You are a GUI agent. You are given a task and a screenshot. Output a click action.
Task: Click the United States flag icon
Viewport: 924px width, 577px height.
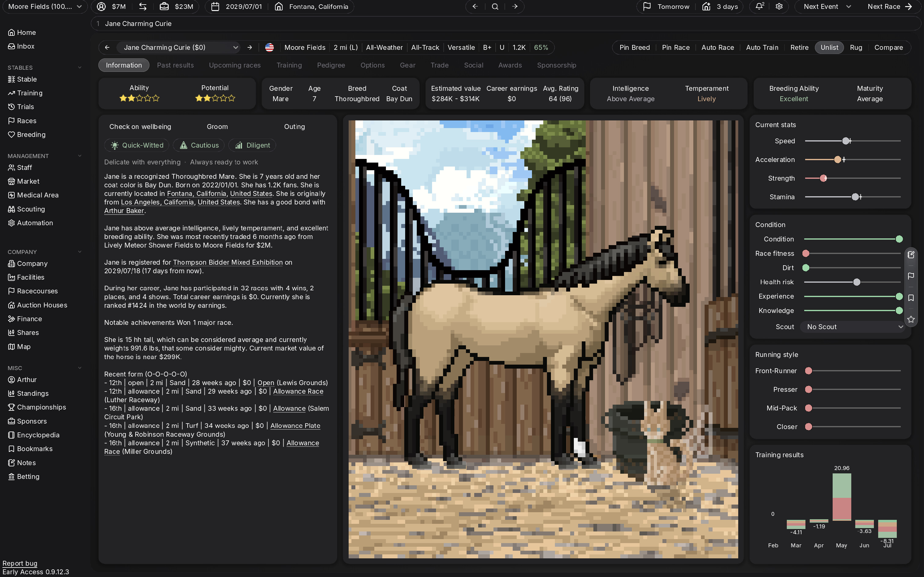pos(269,47)
